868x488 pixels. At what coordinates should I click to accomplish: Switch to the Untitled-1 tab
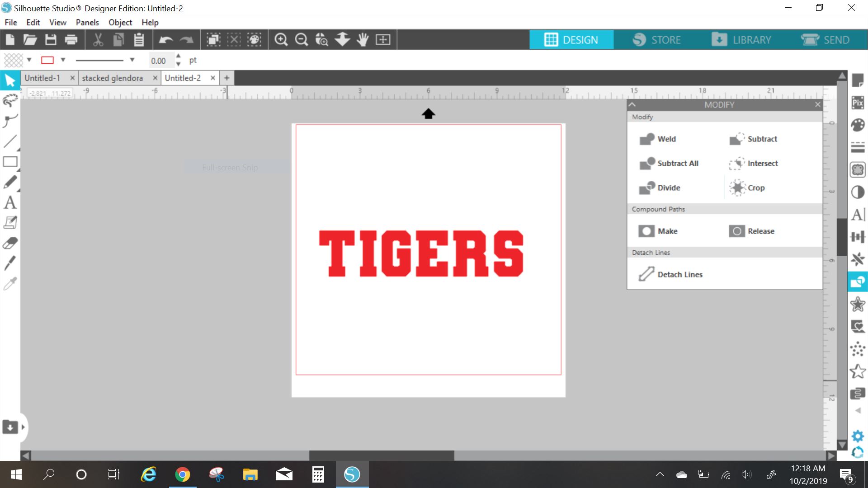[x=42, y=78]
